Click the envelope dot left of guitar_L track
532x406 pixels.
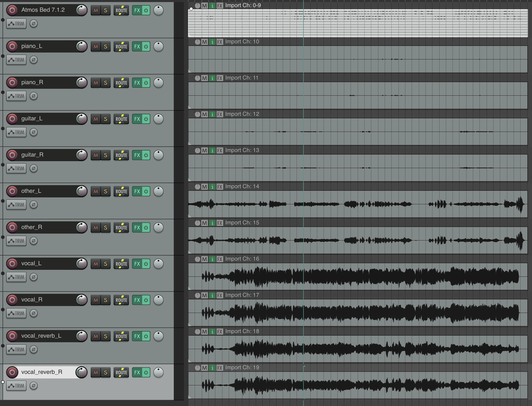tap(3, 129)
